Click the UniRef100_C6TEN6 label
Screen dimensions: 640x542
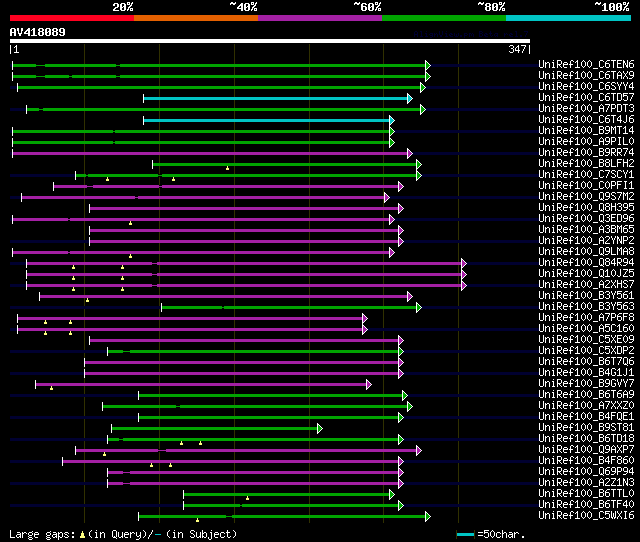point(586,64)
